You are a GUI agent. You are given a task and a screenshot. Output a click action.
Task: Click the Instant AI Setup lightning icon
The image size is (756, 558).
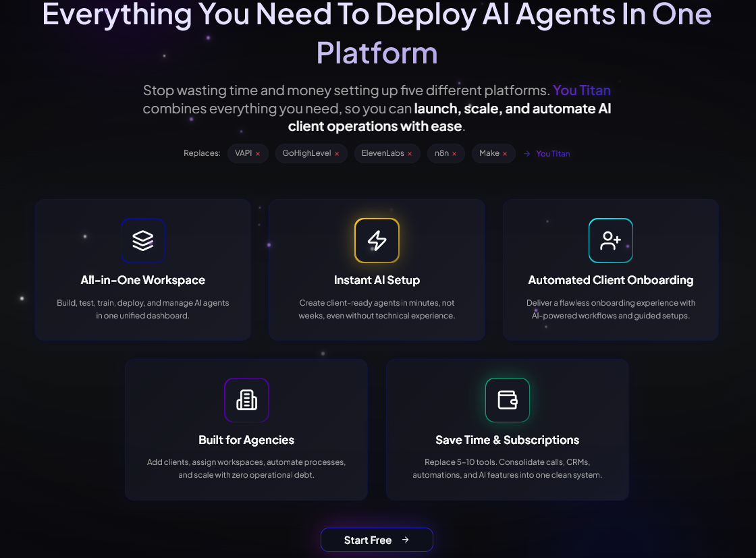pyautogui.click(x=377, y=240)
